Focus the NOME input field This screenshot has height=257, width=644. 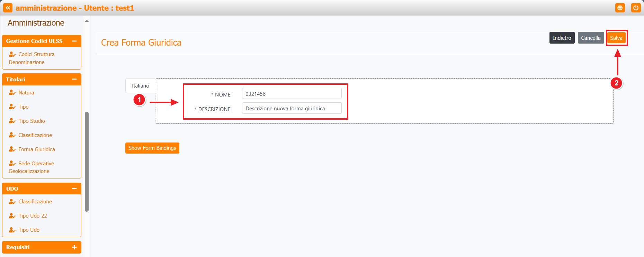pos(292,94)
